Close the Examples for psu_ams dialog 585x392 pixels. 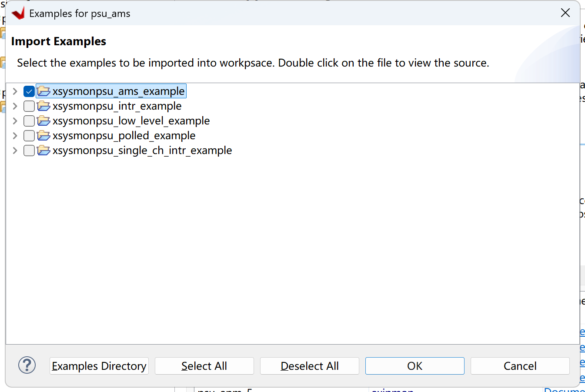tap(565, 13)
